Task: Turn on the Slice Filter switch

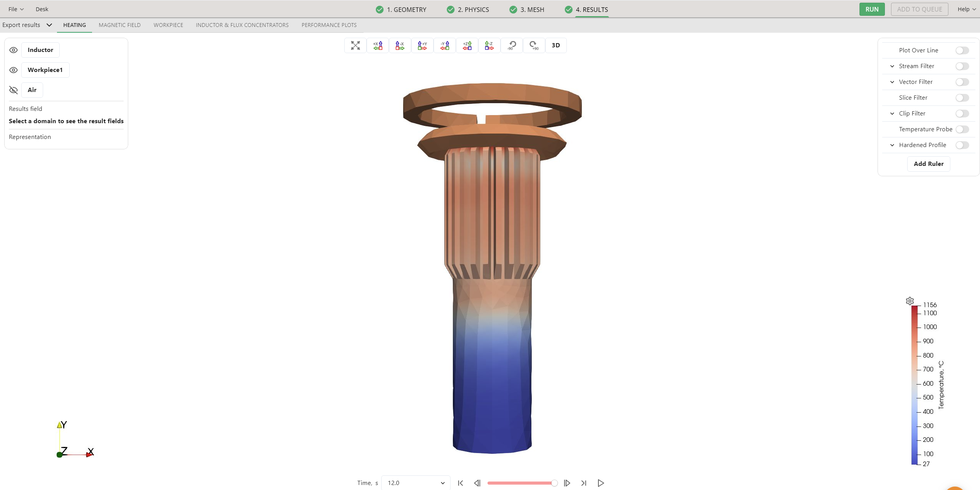Action: coord(962,98)
